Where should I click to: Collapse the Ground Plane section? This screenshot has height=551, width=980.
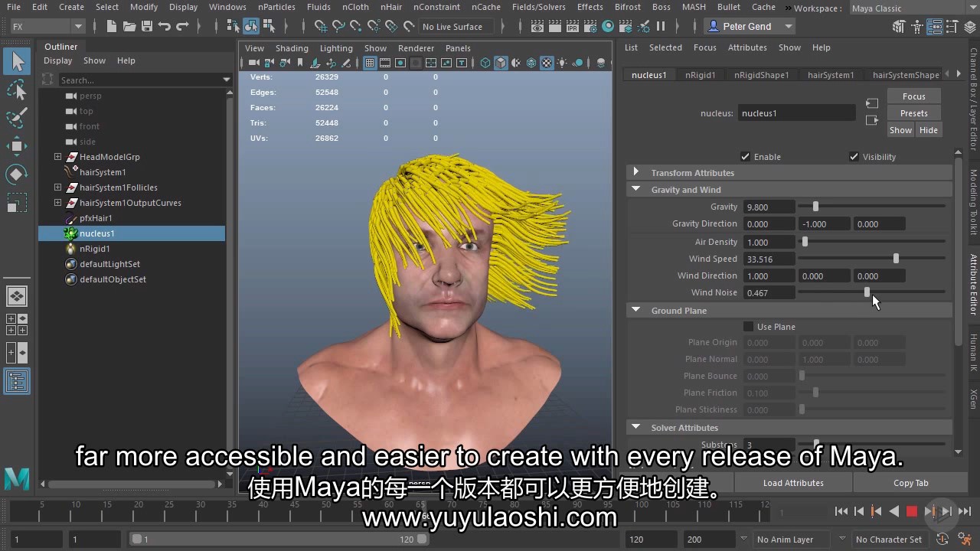(x=635, y=310)
